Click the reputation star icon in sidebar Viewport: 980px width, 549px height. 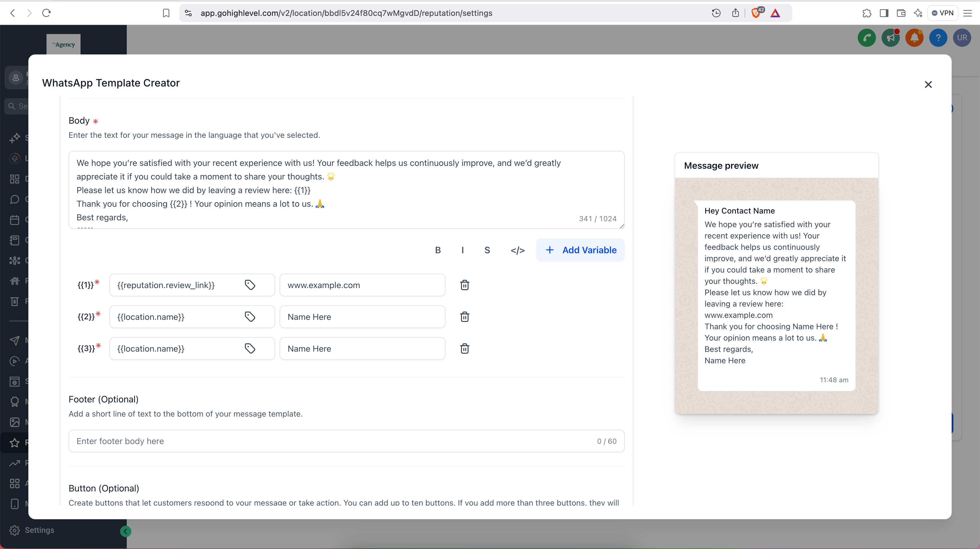[x=14, y=442]
